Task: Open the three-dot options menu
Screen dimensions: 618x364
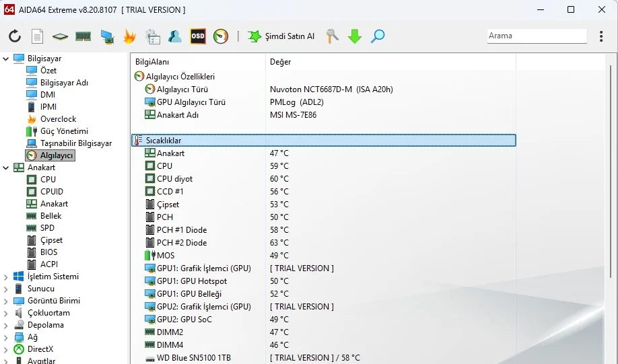Action: coord(601,36)
